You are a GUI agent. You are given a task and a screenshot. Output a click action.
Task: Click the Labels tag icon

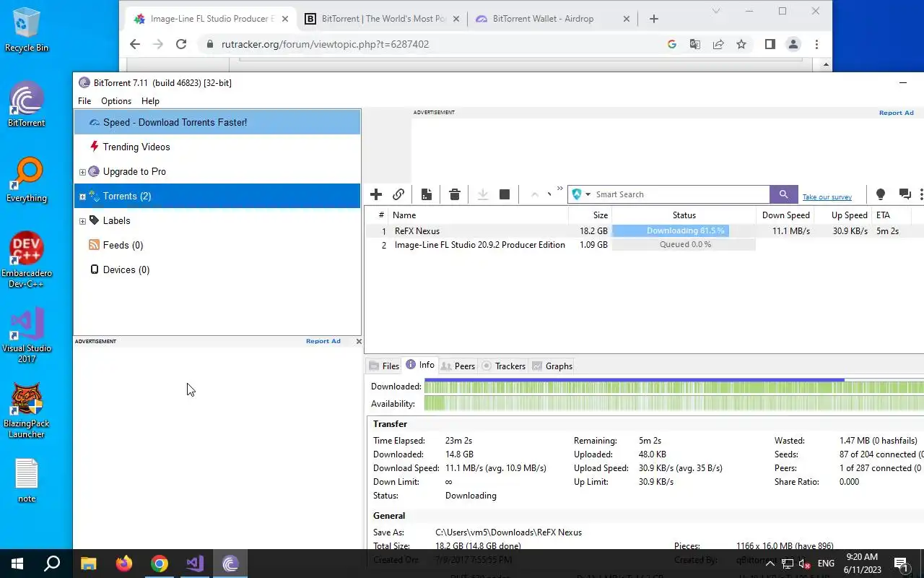click(94, 220)
